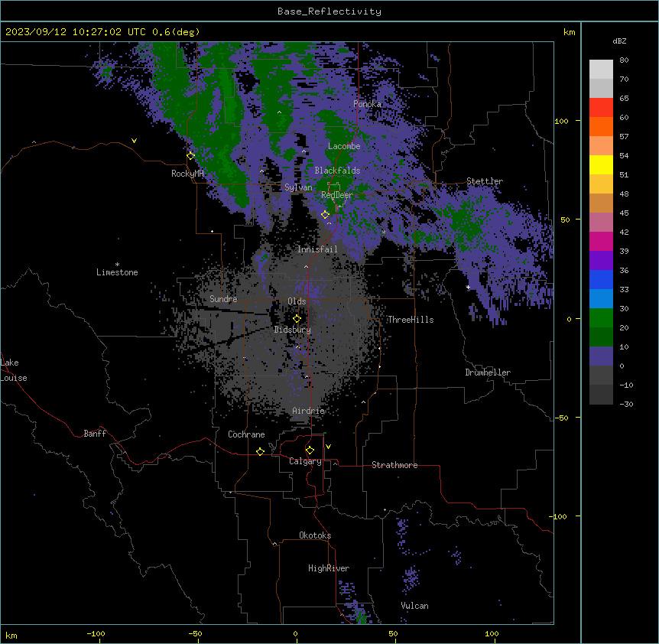659x644 pixels.
Task: Click the Didsbury city label
Action: [x=293, y=330]
